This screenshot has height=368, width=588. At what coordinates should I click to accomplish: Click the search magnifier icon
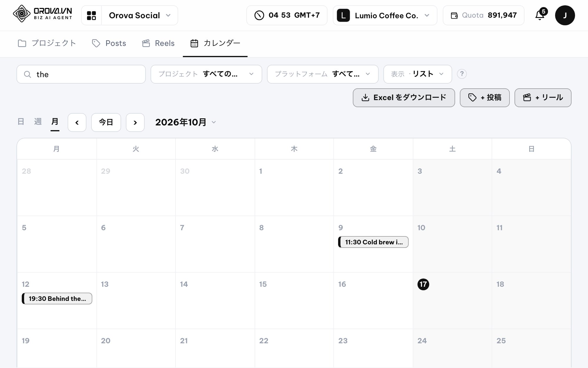click(27, 74)
